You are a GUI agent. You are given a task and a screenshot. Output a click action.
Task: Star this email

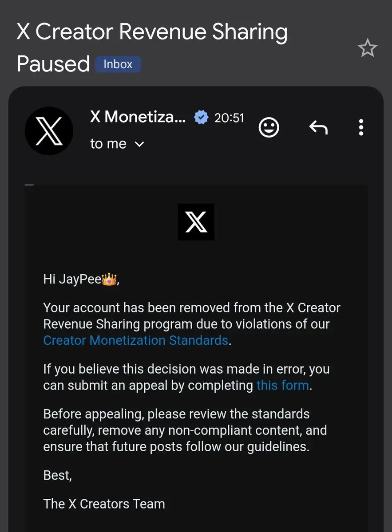[x=367, y=48]
